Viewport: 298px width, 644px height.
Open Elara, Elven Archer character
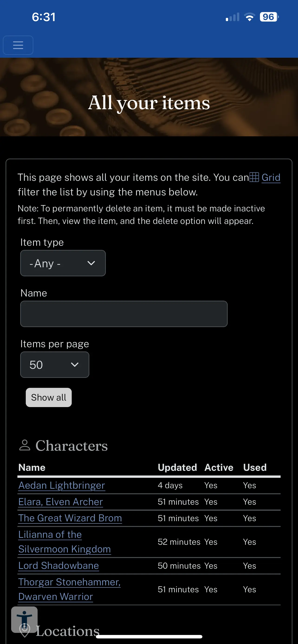pos(61,502)
